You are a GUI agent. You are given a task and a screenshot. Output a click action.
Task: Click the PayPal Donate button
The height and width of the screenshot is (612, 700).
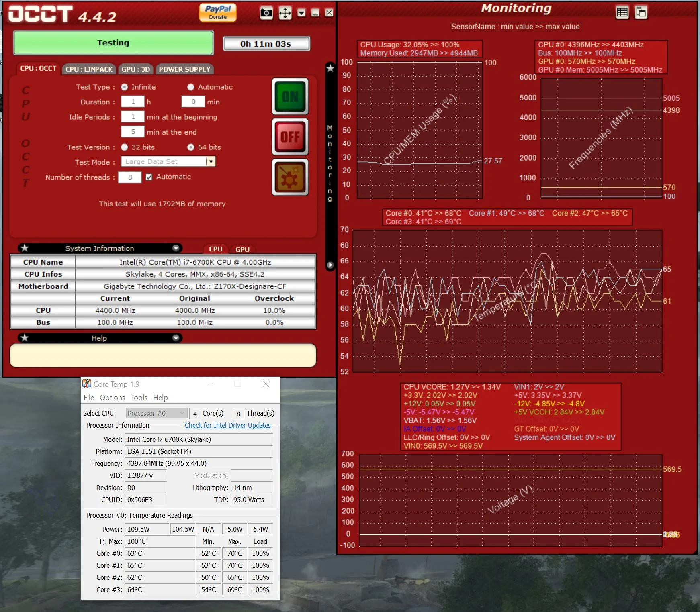pyautogui.click(x=218, y=12)
